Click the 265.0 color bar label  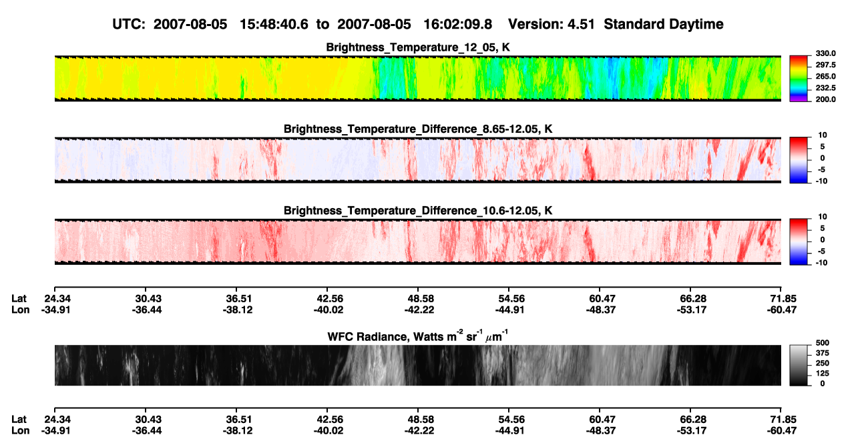tap(825, 76)
